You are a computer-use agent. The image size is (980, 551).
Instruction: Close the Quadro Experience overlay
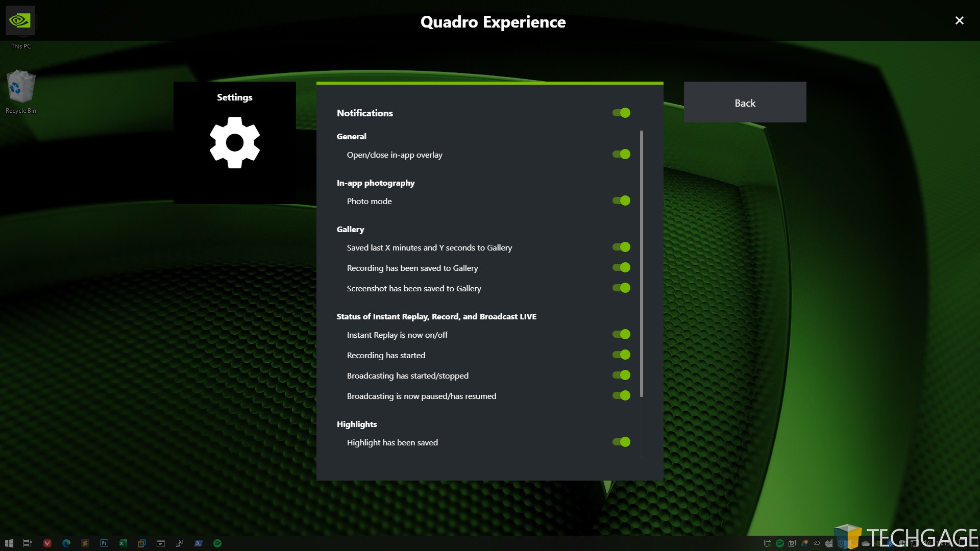tap(959, 20)
